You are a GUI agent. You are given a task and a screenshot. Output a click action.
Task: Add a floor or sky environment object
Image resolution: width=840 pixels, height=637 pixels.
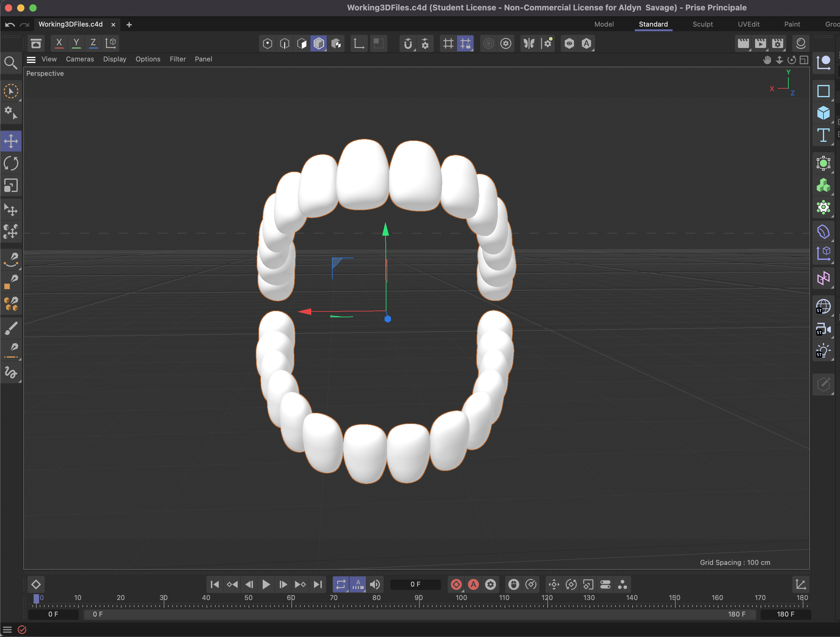point(823,307)
